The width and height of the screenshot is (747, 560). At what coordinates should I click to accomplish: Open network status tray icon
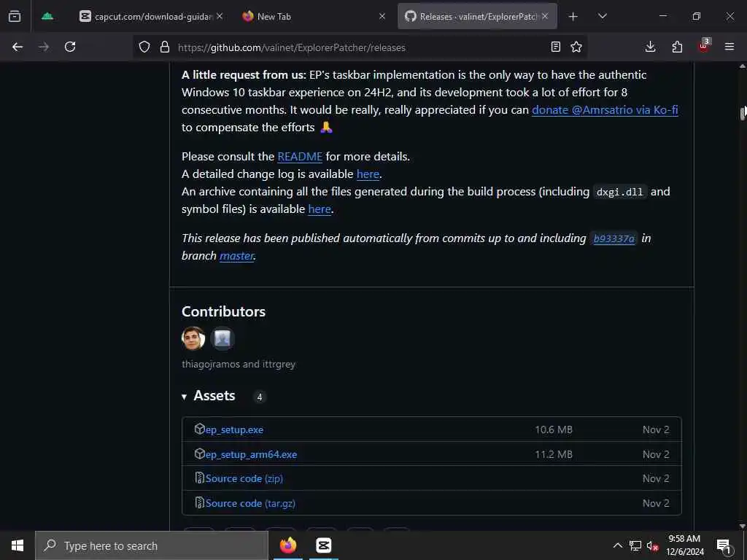[x=635, y=545]
